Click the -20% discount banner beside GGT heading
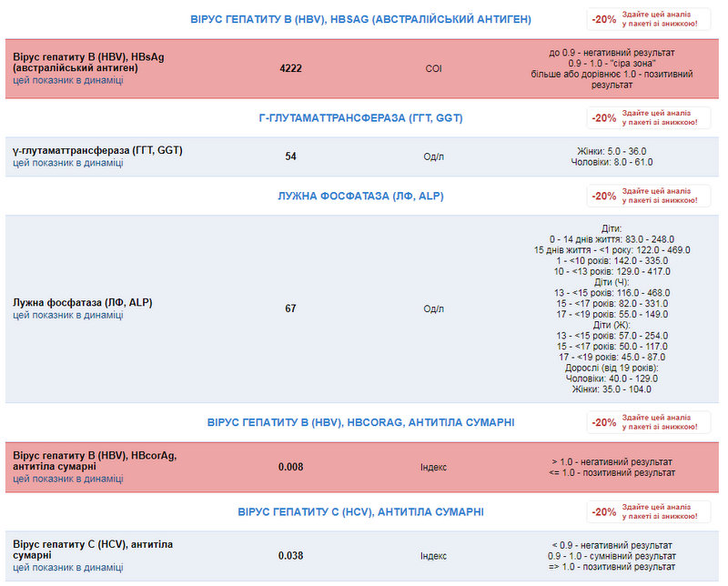This screenshot has width=728, height=586. point(649,118)
